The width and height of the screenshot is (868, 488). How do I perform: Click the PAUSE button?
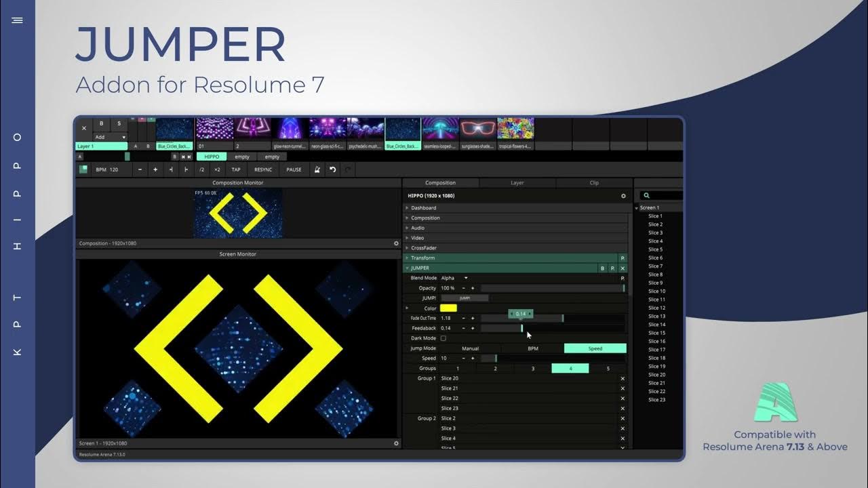point(294,169)
